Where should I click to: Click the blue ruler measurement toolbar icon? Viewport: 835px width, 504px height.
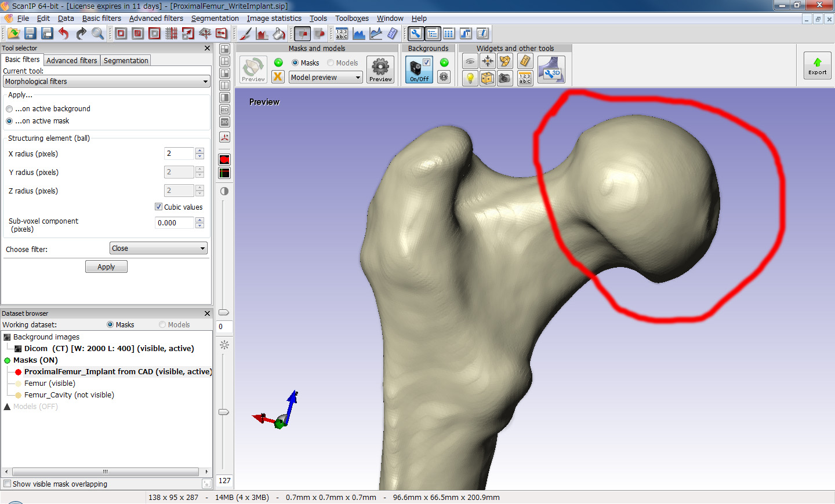(393, 34)
